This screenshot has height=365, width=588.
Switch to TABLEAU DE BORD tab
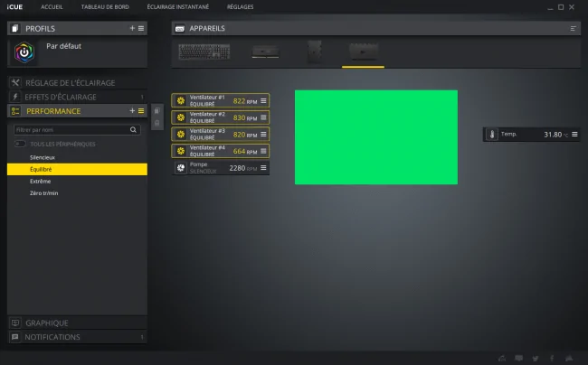[105, 6]
